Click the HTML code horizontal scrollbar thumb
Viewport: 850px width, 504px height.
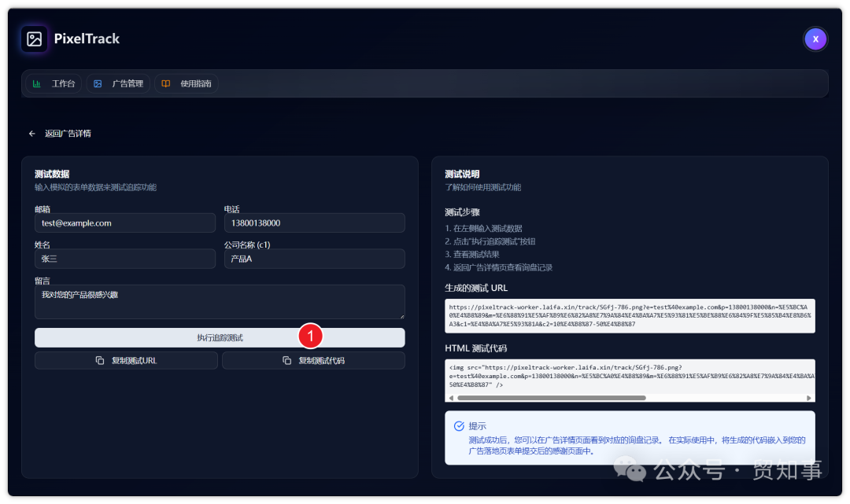551,398
